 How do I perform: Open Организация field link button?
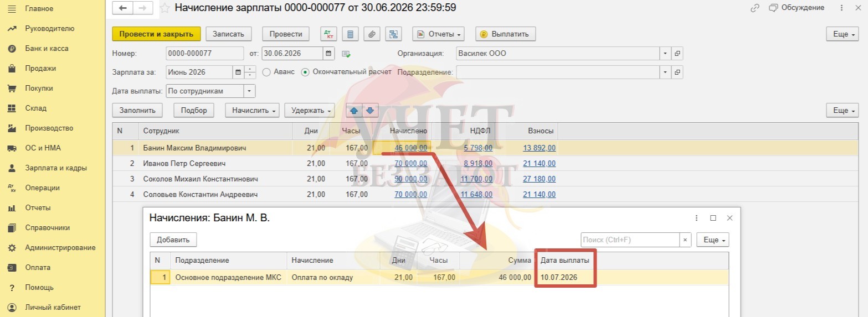(677, 54)
